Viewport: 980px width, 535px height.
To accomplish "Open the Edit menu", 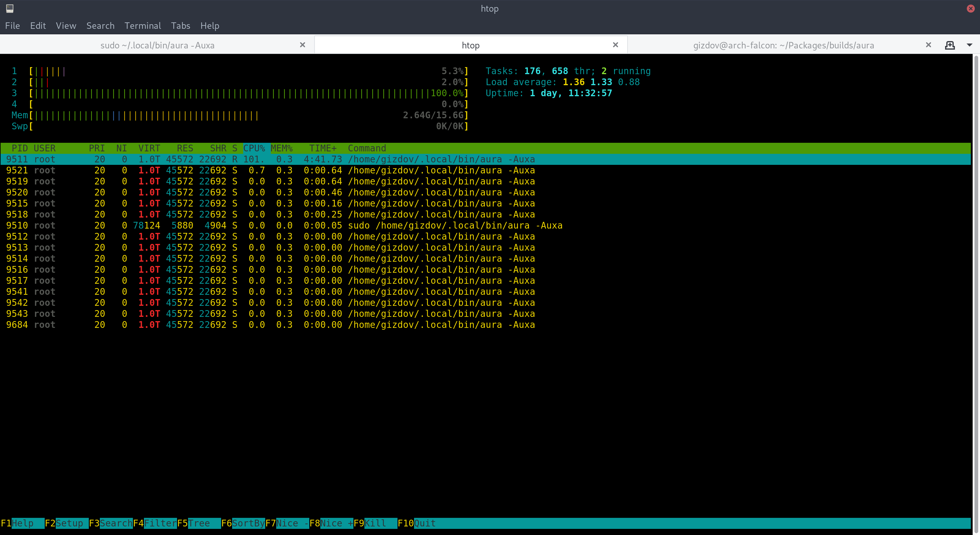I will tap(38, 25).
